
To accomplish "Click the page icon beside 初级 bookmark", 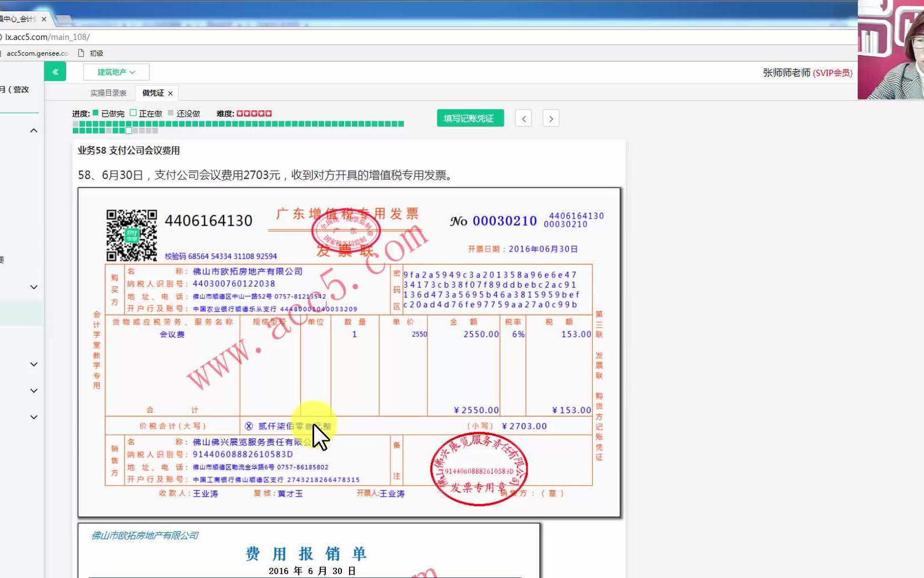I will [x=81, y=53].
